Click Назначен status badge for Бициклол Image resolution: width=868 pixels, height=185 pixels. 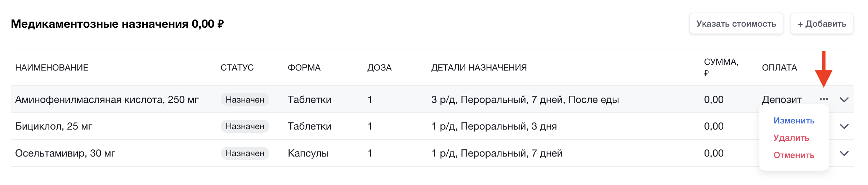point(245,126)
